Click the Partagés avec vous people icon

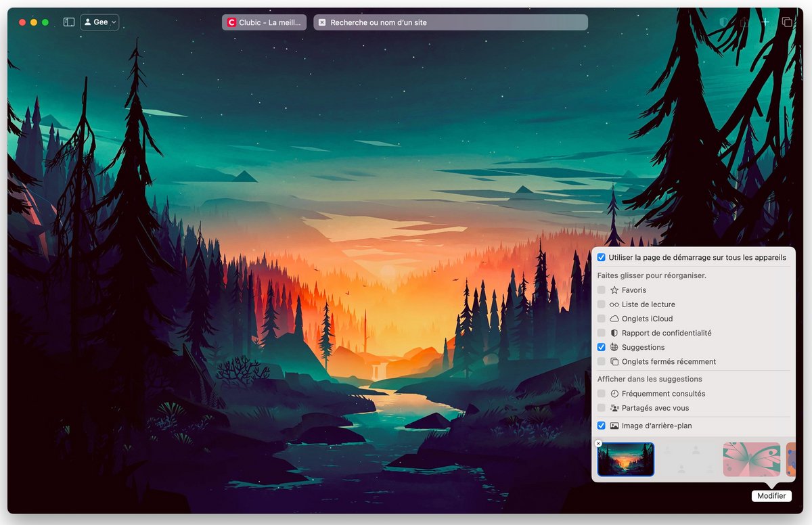pyautogui.click(x=614, y=408)
